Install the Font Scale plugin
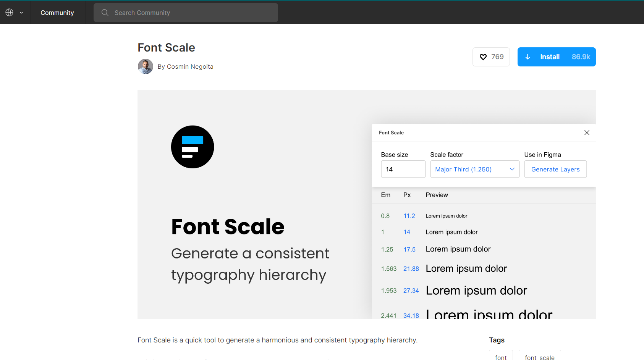 (557, 57)
